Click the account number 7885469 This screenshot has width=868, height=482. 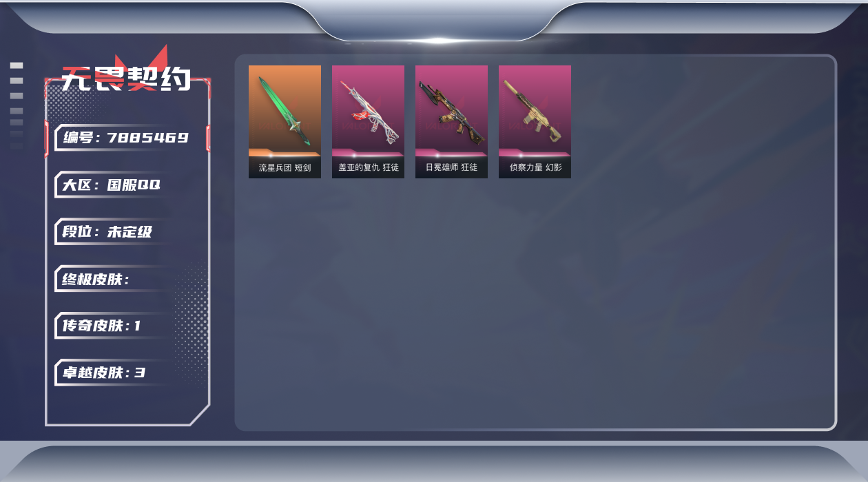(147, 138)
